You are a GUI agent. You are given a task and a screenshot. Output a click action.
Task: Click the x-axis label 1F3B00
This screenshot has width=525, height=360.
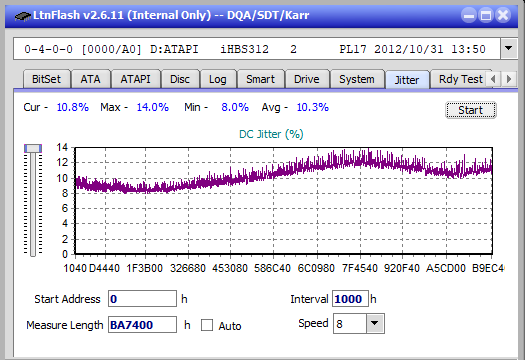[144, 268]
